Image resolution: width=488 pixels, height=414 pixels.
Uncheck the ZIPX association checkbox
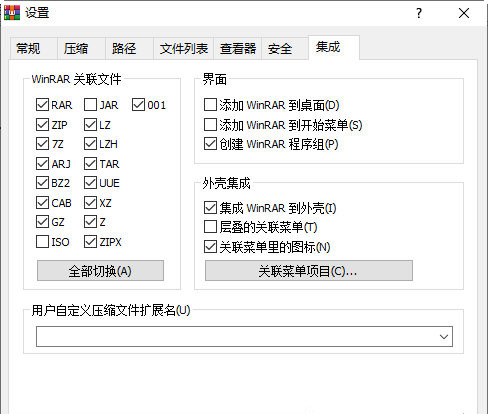click(x=90, y=242)
